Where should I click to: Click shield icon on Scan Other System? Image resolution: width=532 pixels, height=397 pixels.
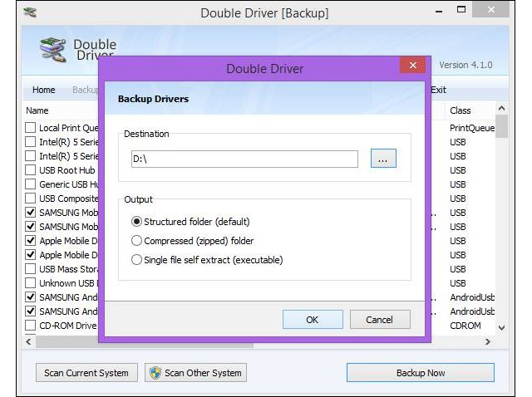(155, 373)
